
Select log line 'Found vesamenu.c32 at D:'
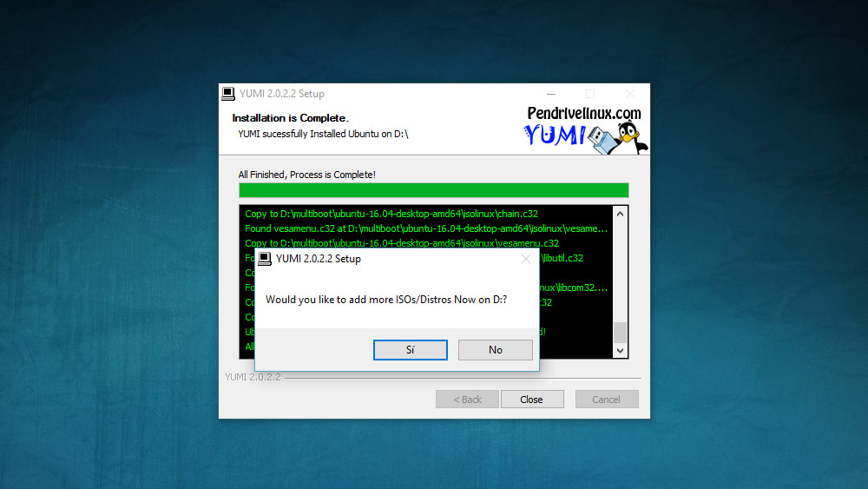[x=426, y=228]
